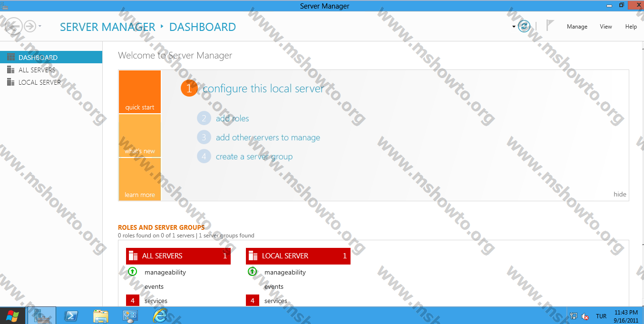Click red 4 services badge in All Servers
644x324 pixels.
(133, 301)
